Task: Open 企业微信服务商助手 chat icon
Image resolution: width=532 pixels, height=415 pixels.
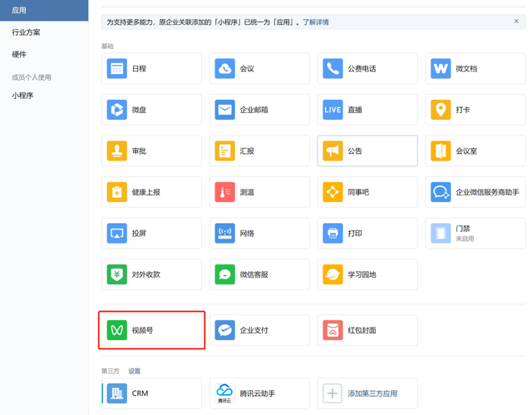Action: tap(441, 192)
